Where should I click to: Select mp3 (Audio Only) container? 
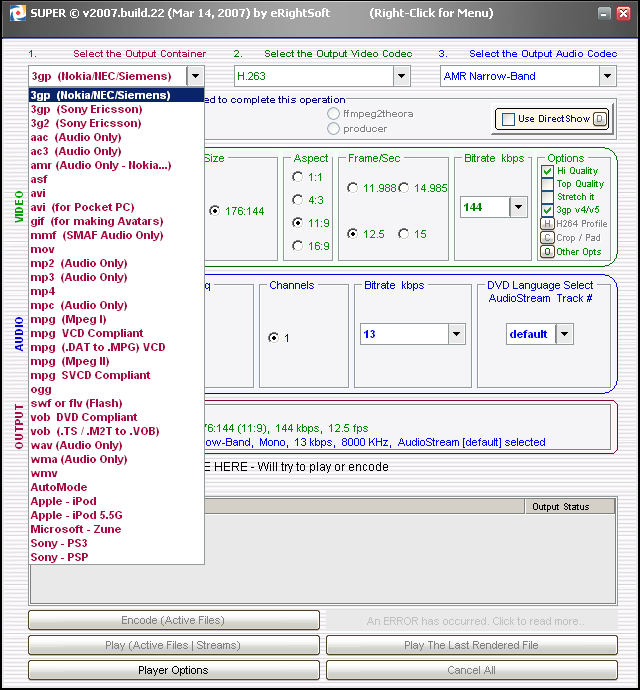pyautogui.click(x=117, y=277)
